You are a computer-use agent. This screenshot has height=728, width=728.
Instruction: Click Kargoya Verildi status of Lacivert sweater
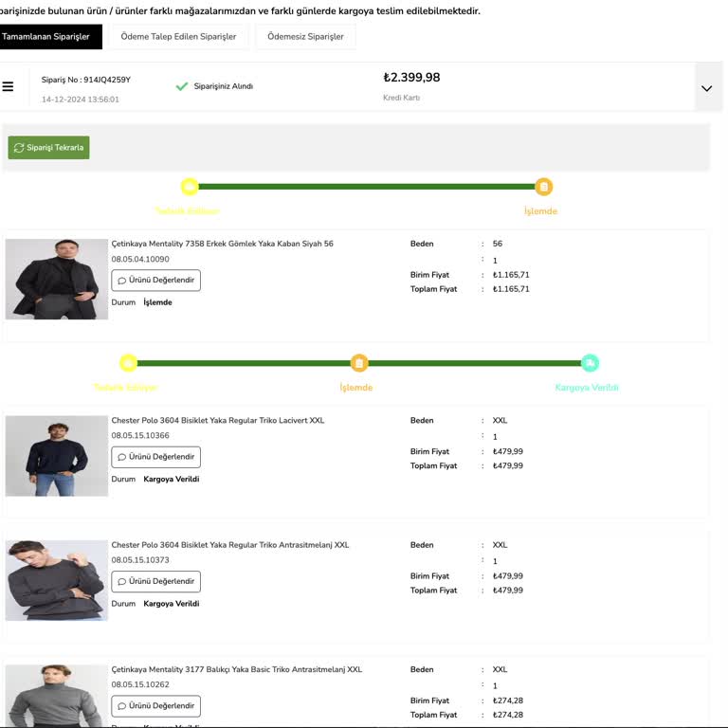pos(172,479)
